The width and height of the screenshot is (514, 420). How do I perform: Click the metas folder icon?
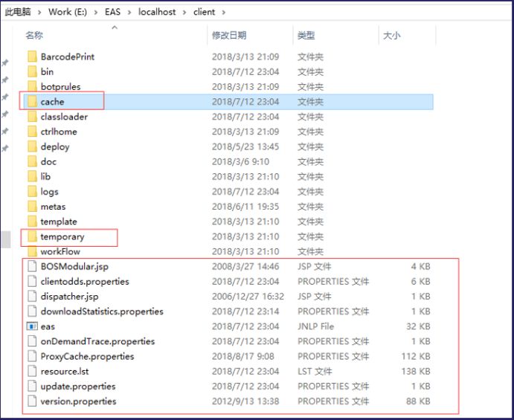pyautogui.click(x=32, y=207)
